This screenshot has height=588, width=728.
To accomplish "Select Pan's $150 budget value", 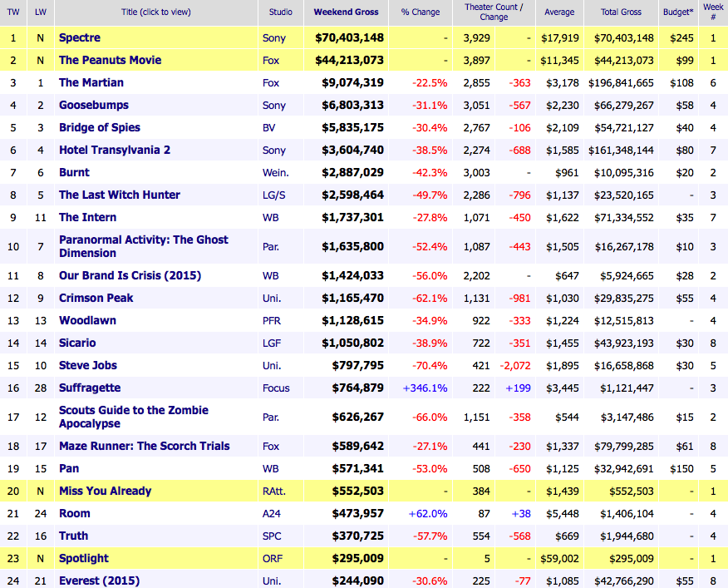I will (x=681, y=469).
